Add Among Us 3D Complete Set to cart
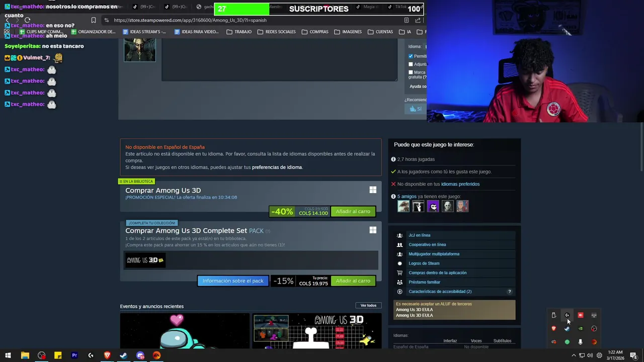 click(x=353, y=281)
